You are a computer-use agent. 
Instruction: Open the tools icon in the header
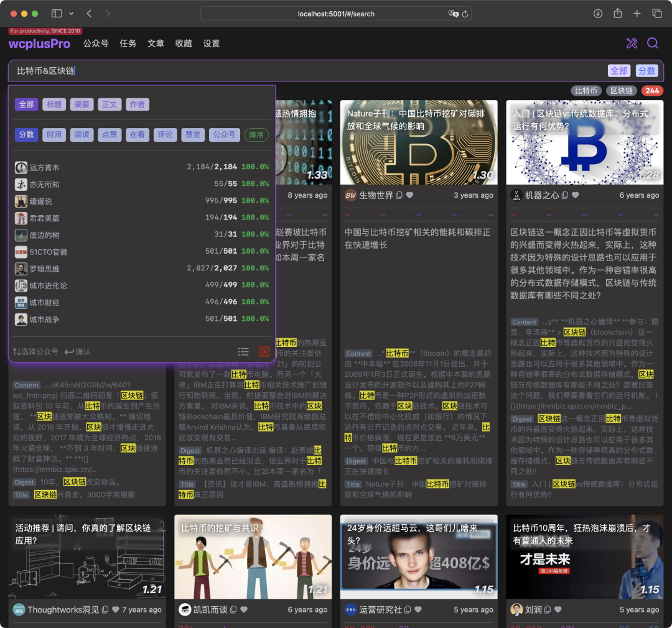[632, 44]
